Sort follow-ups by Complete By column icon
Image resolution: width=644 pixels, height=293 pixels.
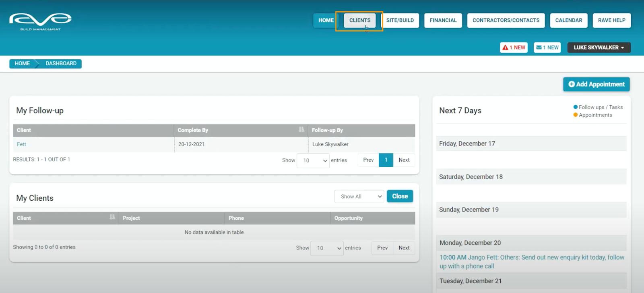(x=301, y=130)
